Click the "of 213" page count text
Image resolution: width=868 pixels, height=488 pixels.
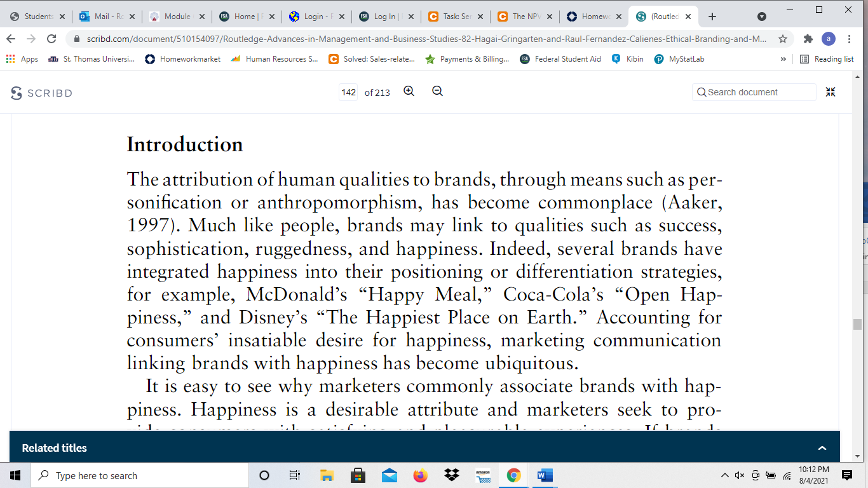(x=377, y=92)
